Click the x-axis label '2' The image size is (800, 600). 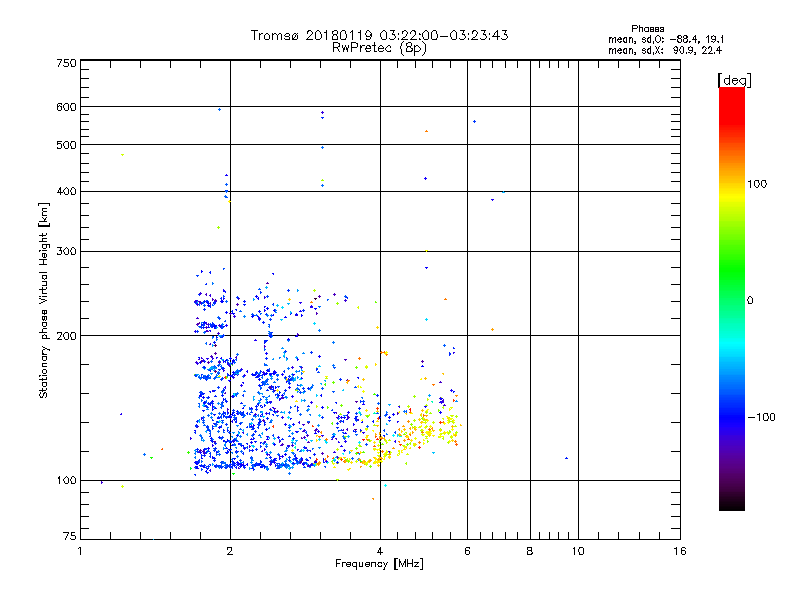[230, 551]
